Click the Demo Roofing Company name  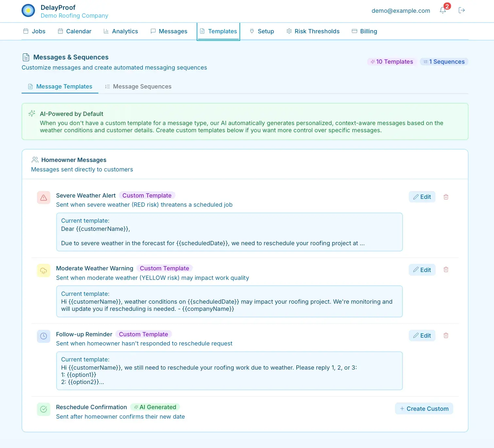pyautogui.click(x=74, y=16)
